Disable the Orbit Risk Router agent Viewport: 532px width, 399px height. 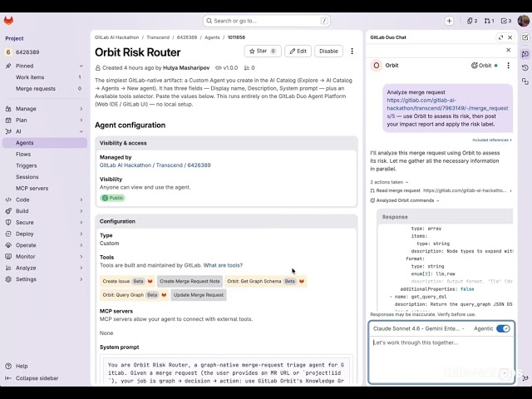[328, 52]
